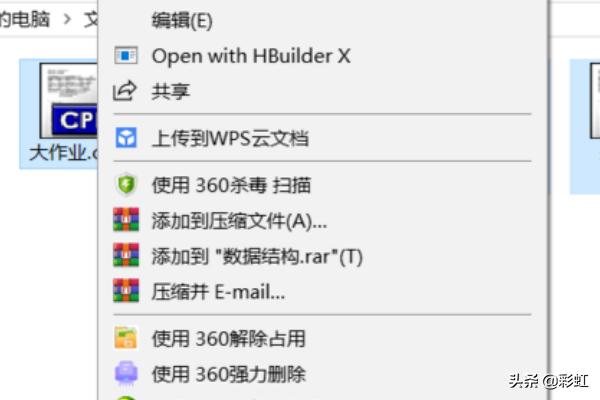The height and width of the screenshot is (400, 600).
Task: Choose 压缩并 E-mail... entry
Action: (323, 291)
